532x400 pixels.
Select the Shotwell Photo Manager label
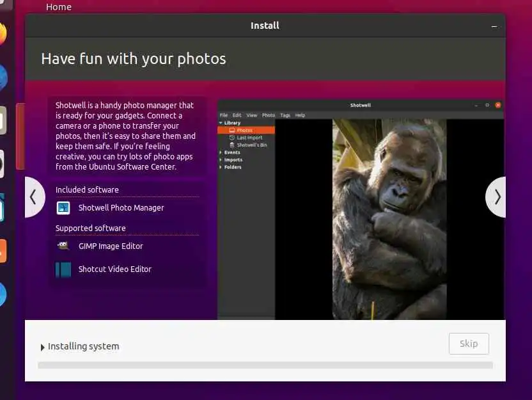121,208
